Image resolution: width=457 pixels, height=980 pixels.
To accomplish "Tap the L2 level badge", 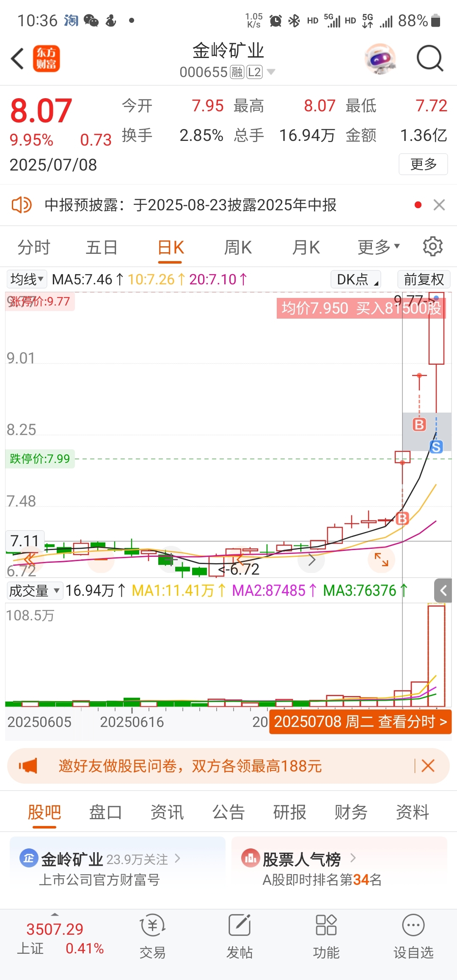I will coord(254,72).
